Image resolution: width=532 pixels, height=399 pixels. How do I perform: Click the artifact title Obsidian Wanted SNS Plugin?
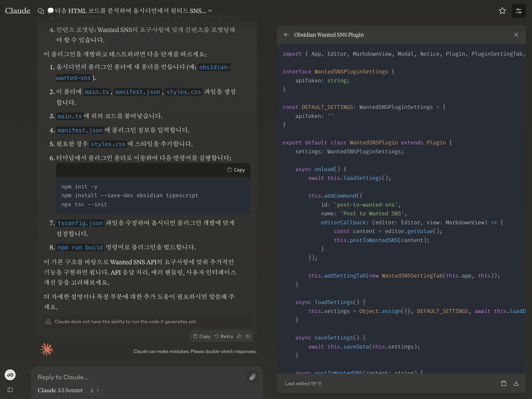click(329, 35)
